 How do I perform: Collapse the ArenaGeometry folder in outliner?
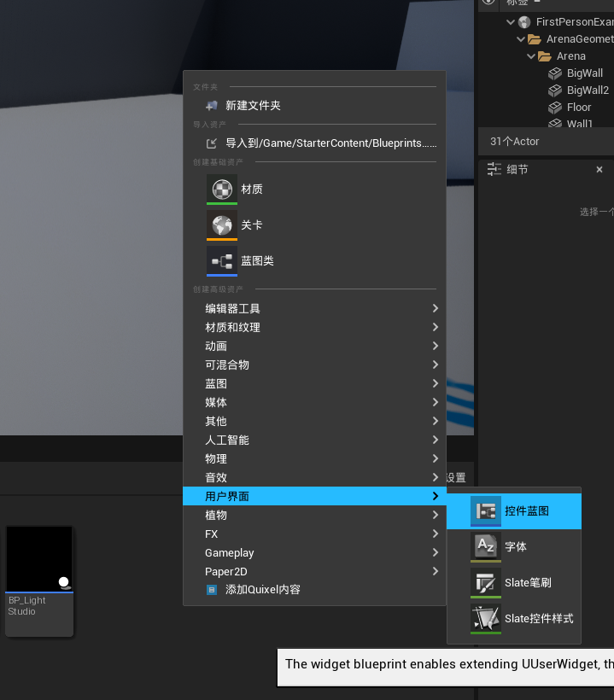[520, 39]
